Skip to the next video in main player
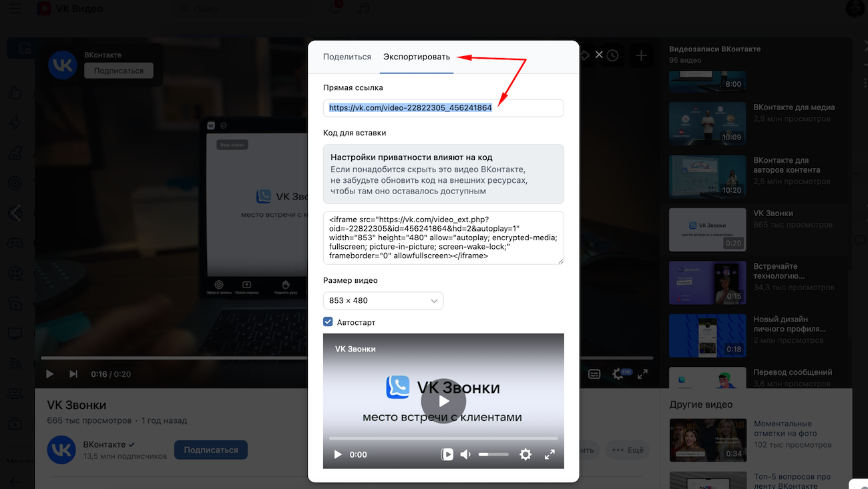868x489 pixels. [73, 374]
